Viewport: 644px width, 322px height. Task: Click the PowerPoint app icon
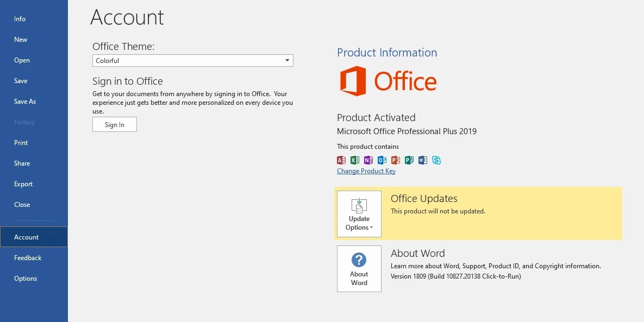point(396,160)
